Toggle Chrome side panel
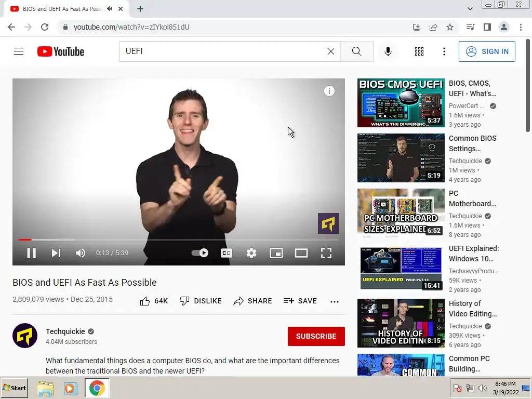The height and width of the screenshot is (399, 532). (487, 27)
